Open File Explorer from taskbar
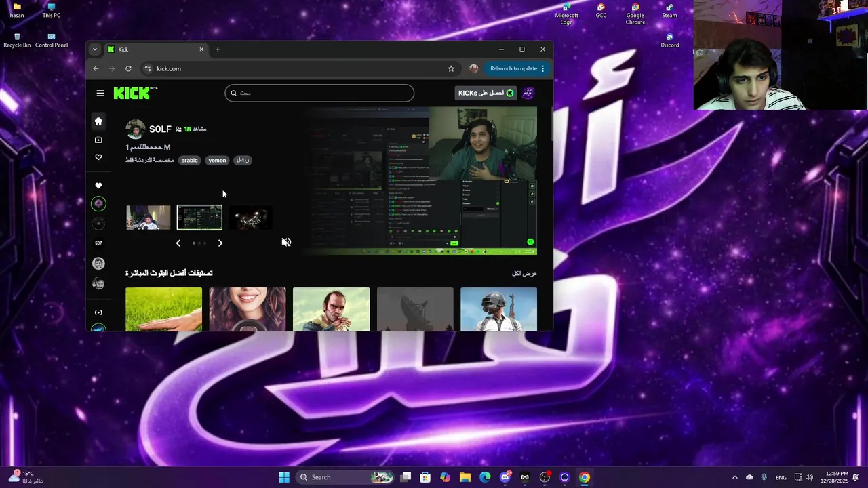 (x=465, y=477)
